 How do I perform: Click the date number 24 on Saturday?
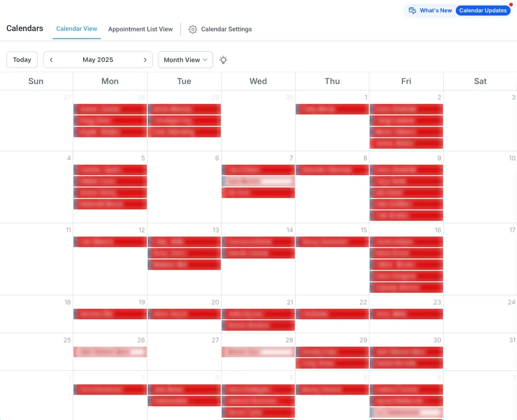click(x=511, y=302)
